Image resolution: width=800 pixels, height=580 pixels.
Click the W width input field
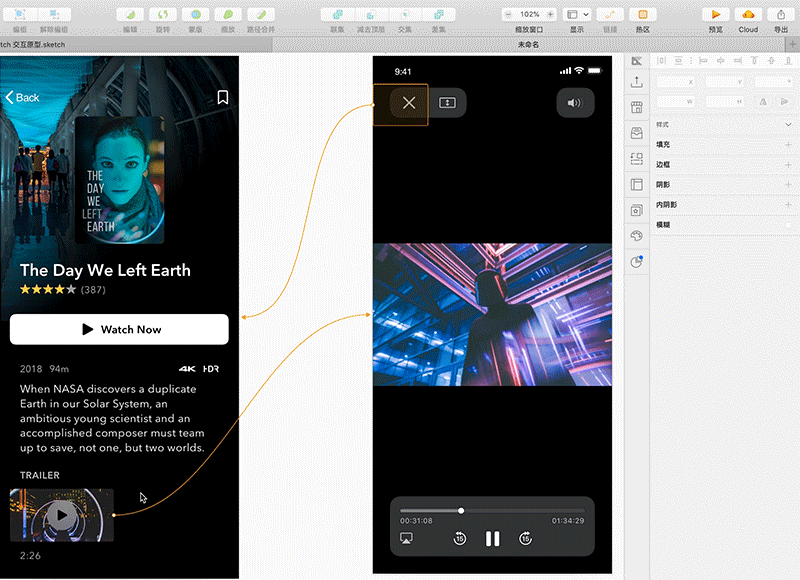pyautogui.click(x=676, y=102)
